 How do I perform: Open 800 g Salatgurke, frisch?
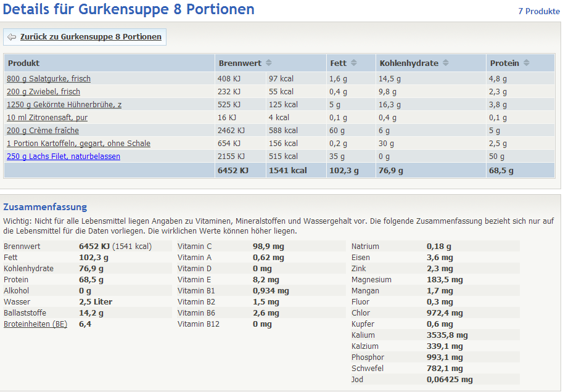tap(49, 79)
